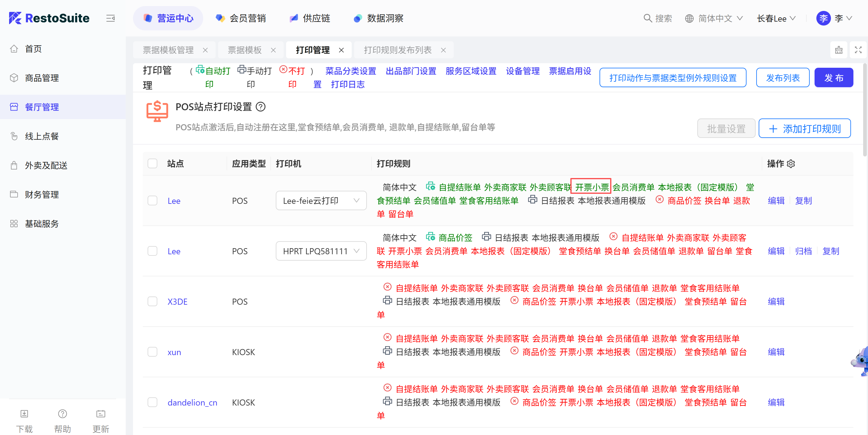Check the X3DE station row checkbox
Viewport: 868px width, 435px height.
point(153,302)
